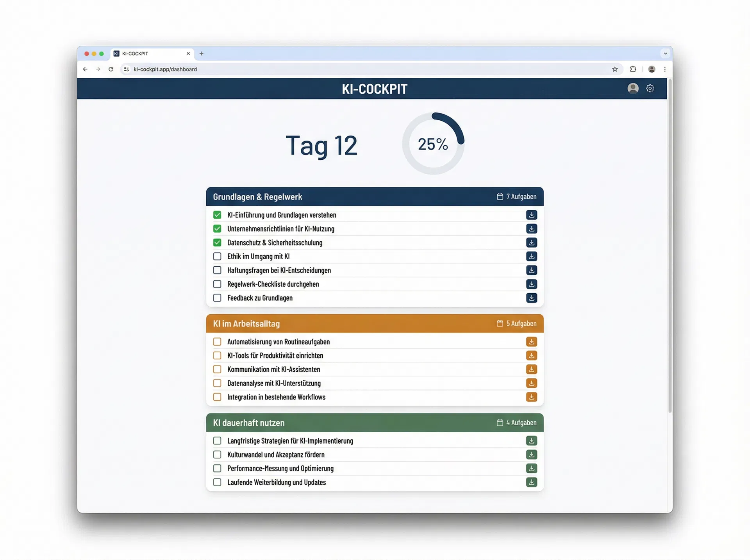The image size is (750, 560).
Task: Download Kulturwandel und Akzeptanz fördern file
Action: pyautogui.click(x=531, y=455)
